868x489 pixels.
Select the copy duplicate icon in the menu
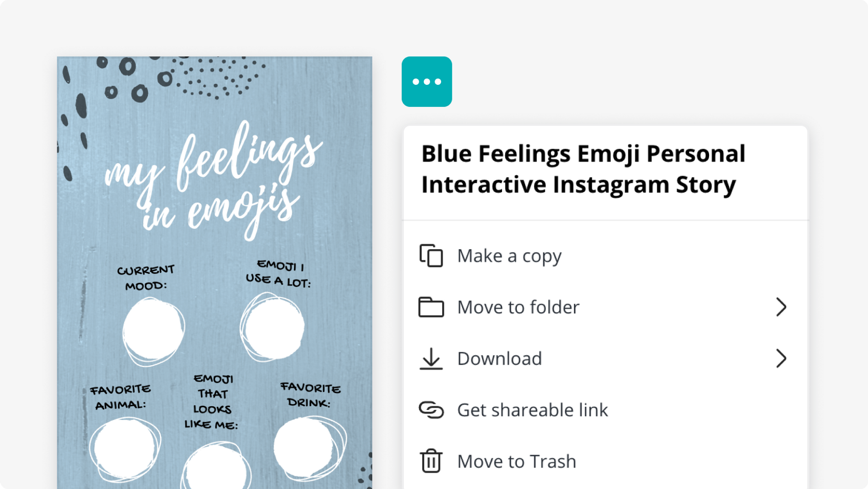431,256
